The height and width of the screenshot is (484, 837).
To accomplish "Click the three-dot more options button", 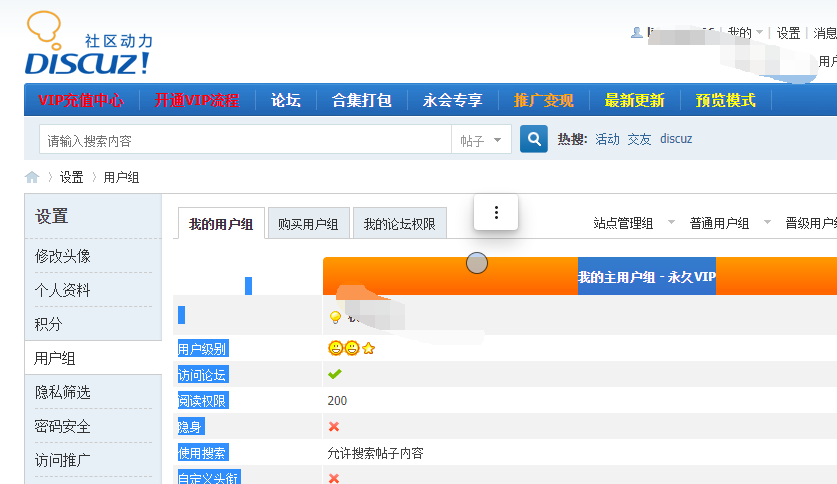I will [x=496, y=212].
